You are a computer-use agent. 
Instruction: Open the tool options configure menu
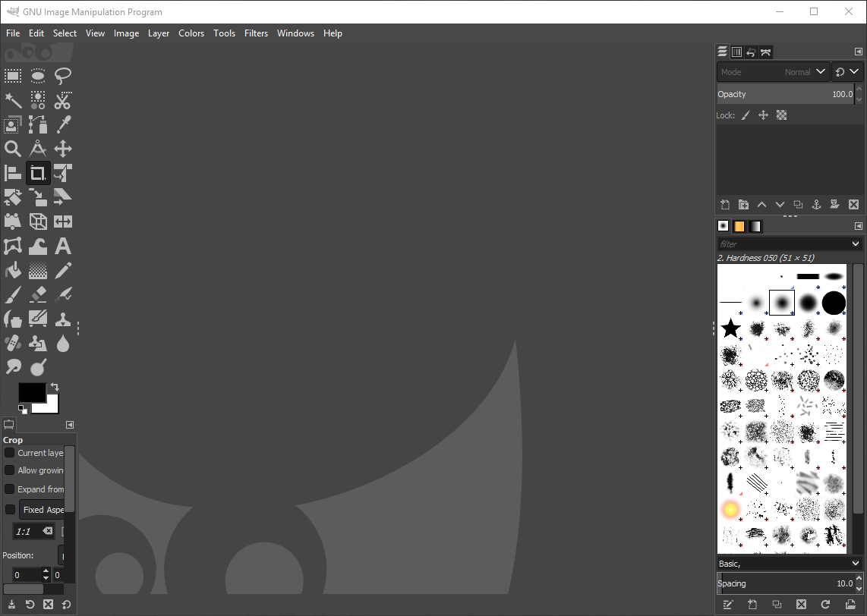70,424
